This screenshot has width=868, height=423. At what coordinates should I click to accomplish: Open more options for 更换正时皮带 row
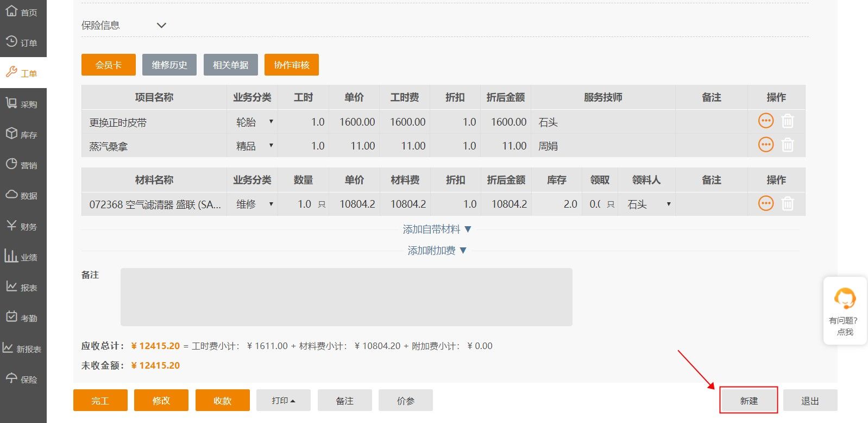pos(766,121)
